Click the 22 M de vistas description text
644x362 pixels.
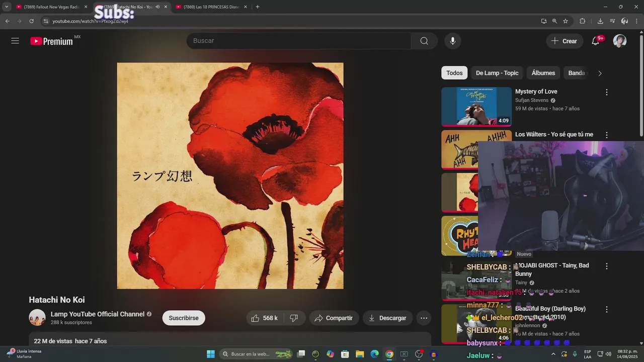click(x=70, y=341)
